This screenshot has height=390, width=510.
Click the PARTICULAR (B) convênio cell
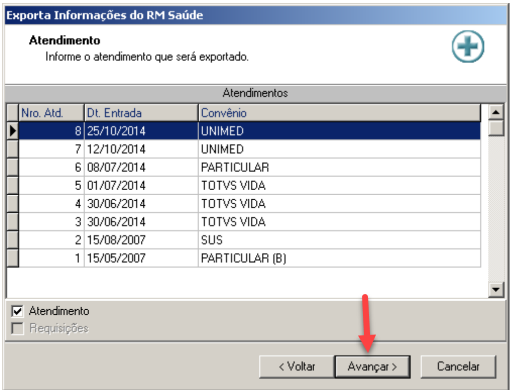(340, 258)
